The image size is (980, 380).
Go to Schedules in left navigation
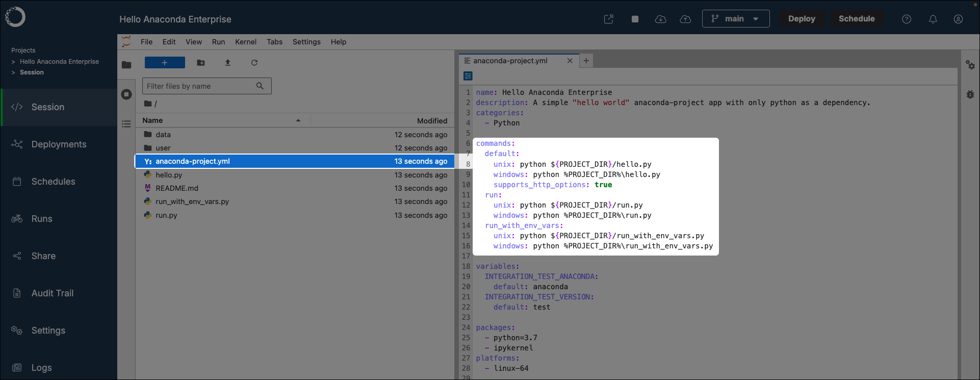click(59, 182)
